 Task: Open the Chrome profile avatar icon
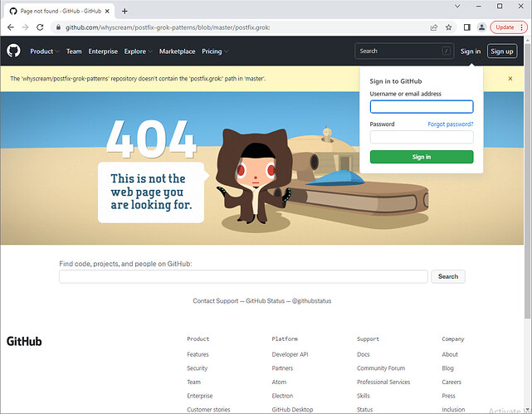click(481, 27)
